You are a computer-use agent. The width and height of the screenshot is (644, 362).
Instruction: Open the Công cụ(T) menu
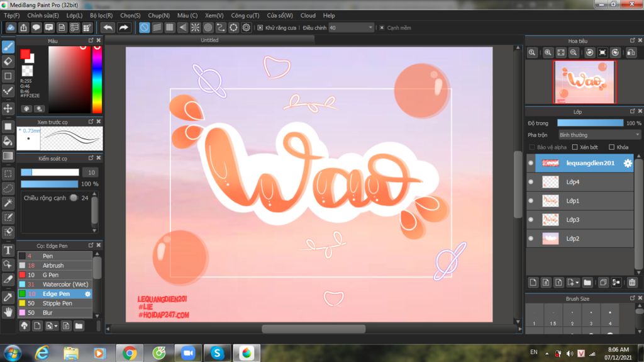point(245,16)
